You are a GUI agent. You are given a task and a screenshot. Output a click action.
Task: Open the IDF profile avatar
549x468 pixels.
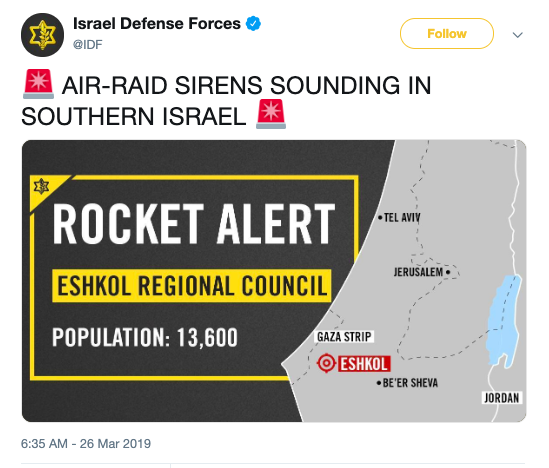pos(42,35)
